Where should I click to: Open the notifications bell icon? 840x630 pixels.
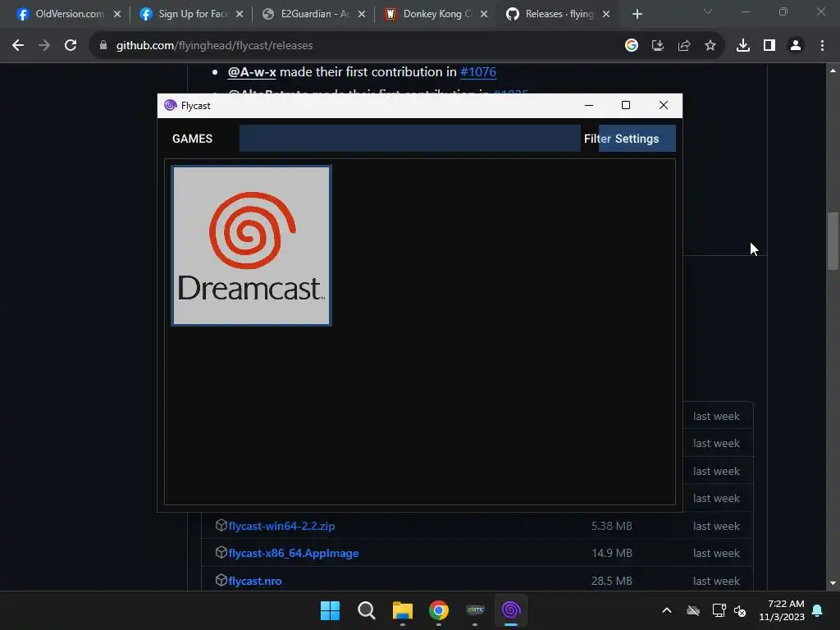tap(818, 610)
